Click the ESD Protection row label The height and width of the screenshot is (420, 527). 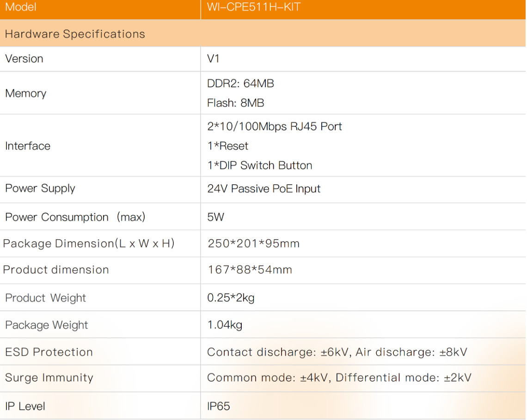click(49, 352)
